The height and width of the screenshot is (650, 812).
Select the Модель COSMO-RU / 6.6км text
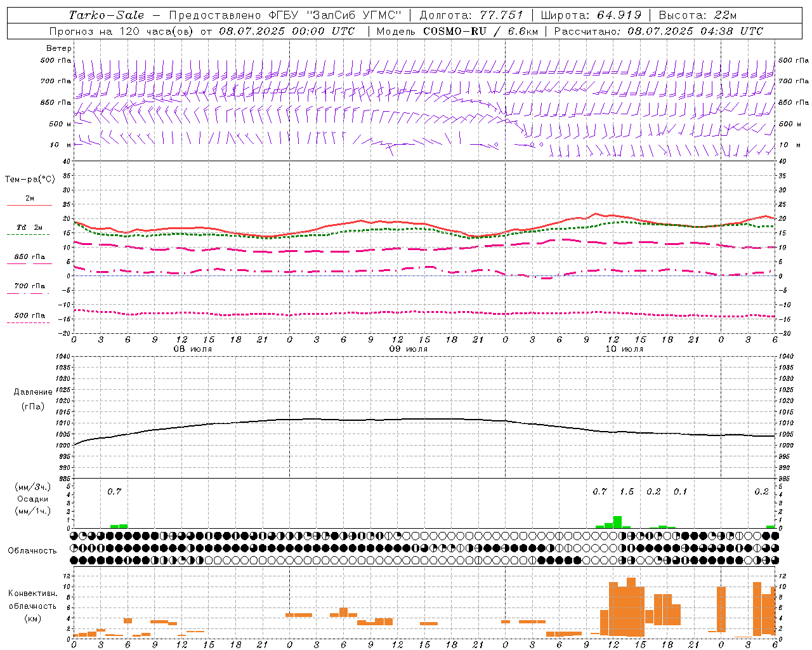(457, 31)
